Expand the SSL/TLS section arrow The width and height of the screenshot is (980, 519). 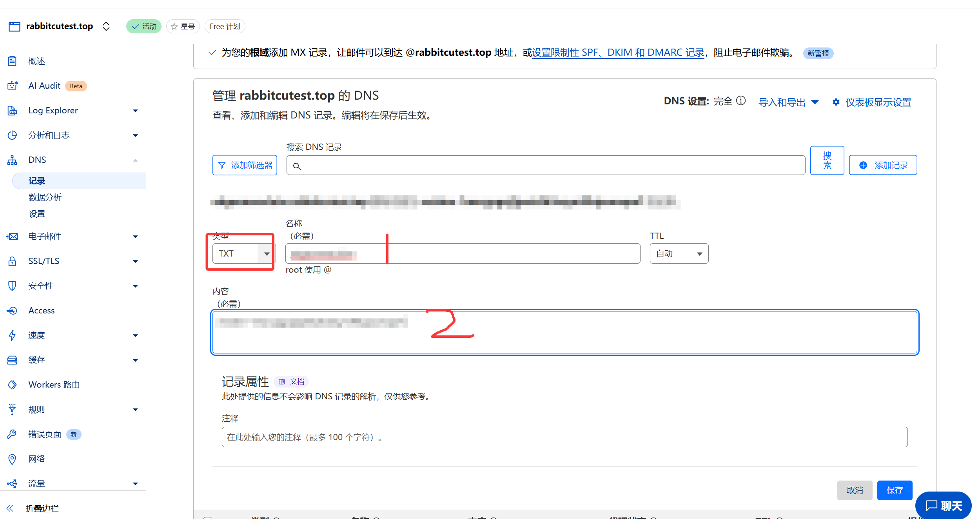tap(136, 261)
